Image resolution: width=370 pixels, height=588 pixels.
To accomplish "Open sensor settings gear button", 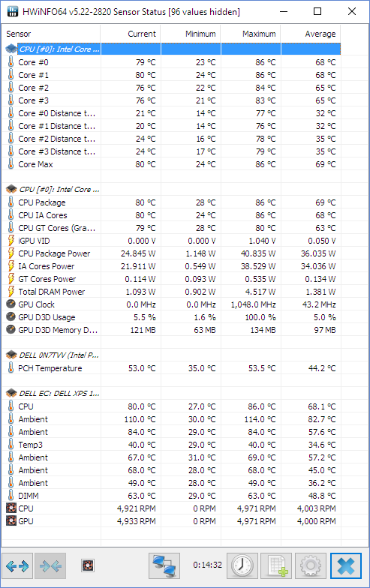I will [x=311, y=565].
